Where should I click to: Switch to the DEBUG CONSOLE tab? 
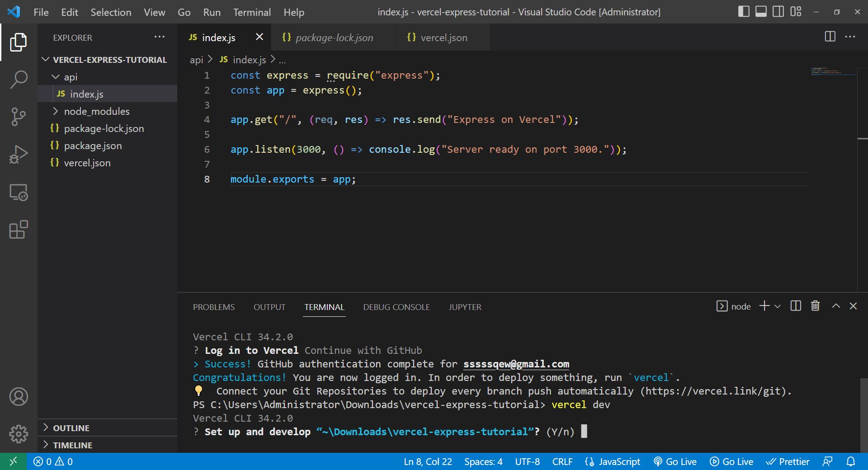[396, 307]
